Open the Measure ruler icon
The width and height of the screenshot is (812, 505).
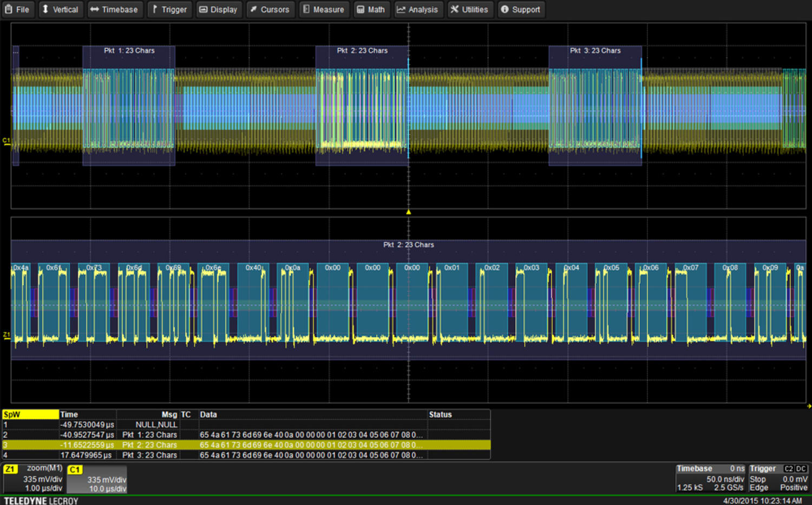[306, 9]
